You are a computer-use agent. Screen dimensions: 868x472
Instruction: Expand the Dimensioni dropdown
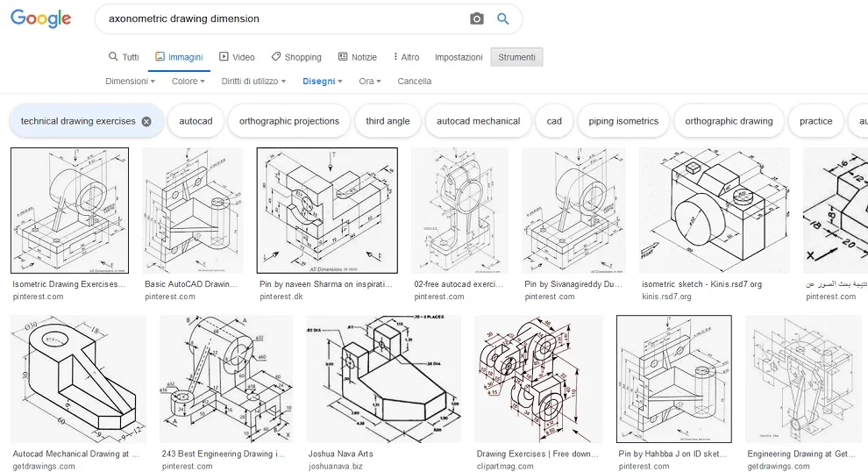point(130,81)
